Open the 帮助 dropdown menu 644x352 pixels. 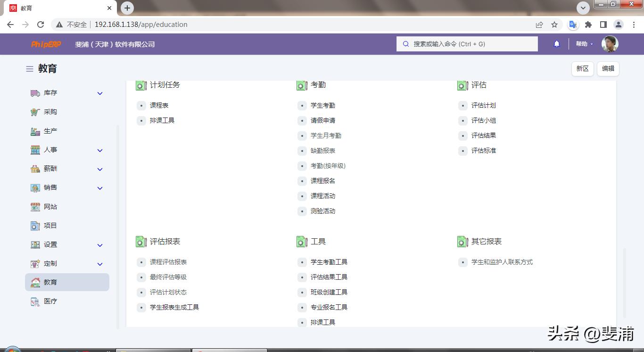click(x=584, y=44)
